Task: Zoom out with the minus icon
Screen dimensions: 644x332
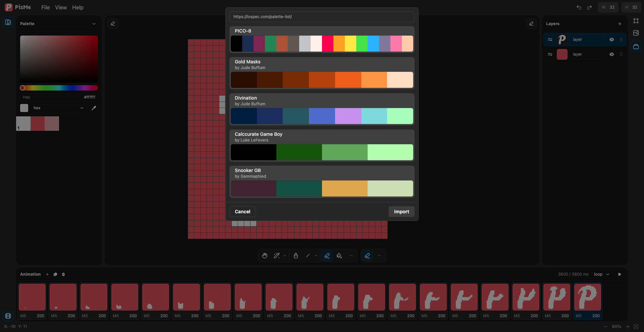Action: pos(605,327)
